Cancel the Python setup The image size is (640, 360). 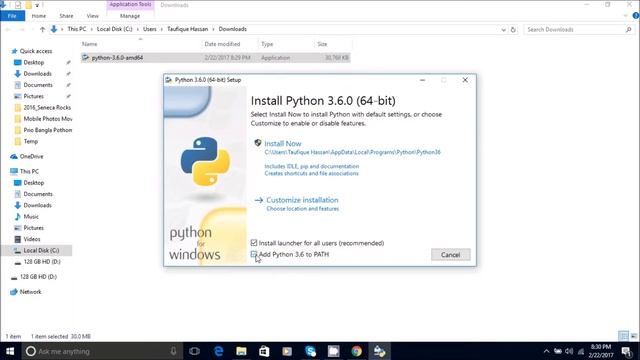tap(451, 255)
